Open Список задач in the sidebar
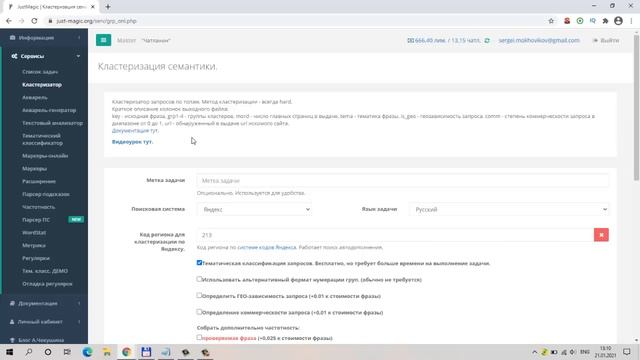The image size is (640, 360). [x=40, y=72]
